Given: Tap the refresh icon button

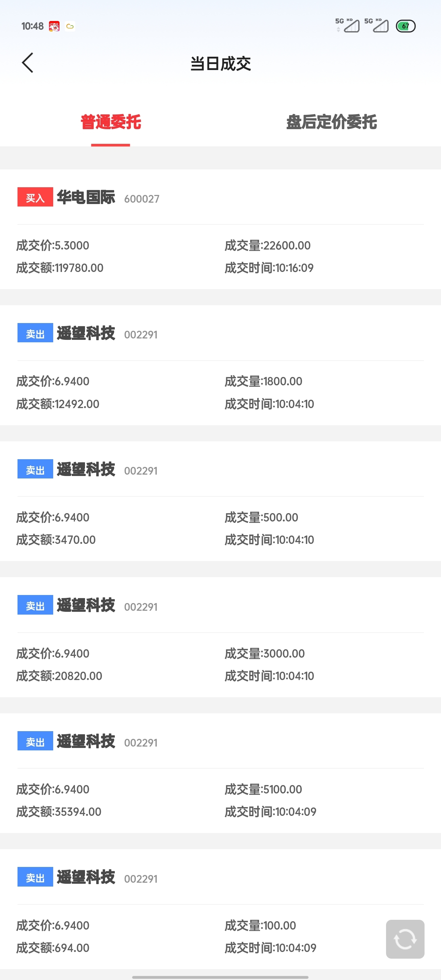Looking at the screenshot, I should click(405, 939).
